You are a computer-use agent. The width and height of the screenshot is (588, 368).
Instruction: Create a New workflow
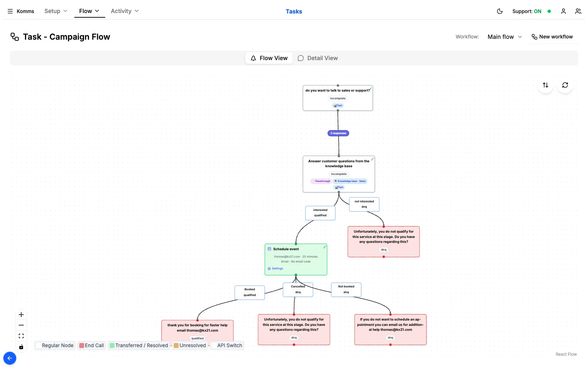coord(552,37)
